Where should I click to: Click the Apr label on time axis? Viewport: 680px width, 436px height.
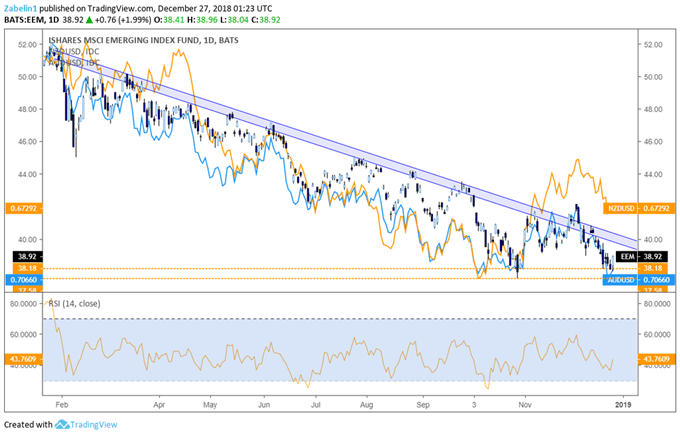[160, 405]
